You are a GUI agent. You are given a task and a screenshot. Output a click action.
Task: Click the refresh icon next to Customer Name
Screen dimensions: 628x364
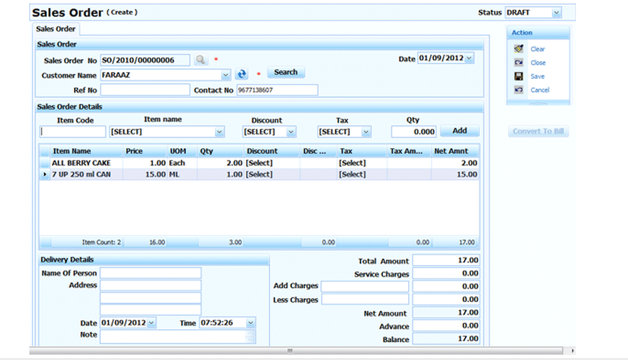pos(242,74)
